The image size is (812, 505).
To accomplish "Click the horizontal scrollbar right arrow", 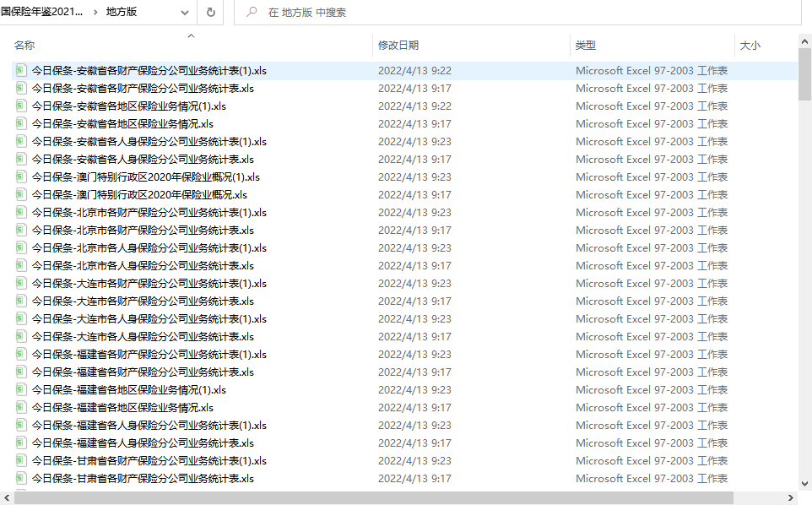I will (791, 497).
